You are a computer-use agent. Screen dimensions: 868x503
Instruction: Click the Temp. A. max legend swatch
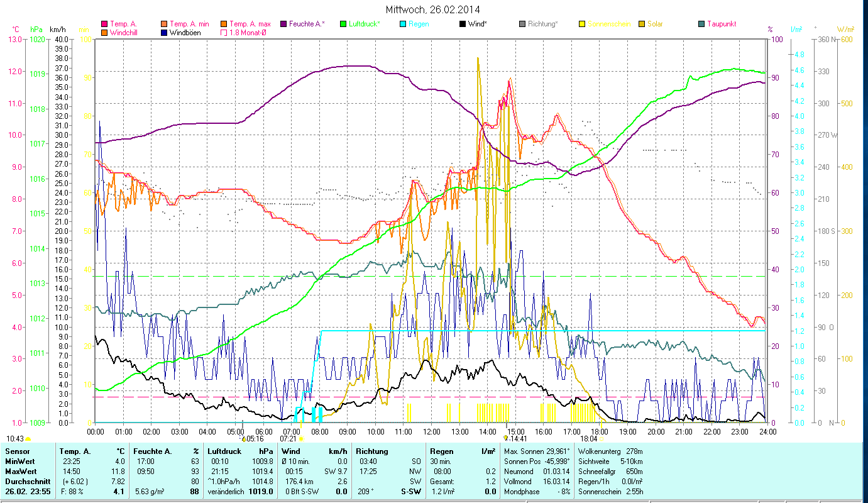tap(223, 24)
